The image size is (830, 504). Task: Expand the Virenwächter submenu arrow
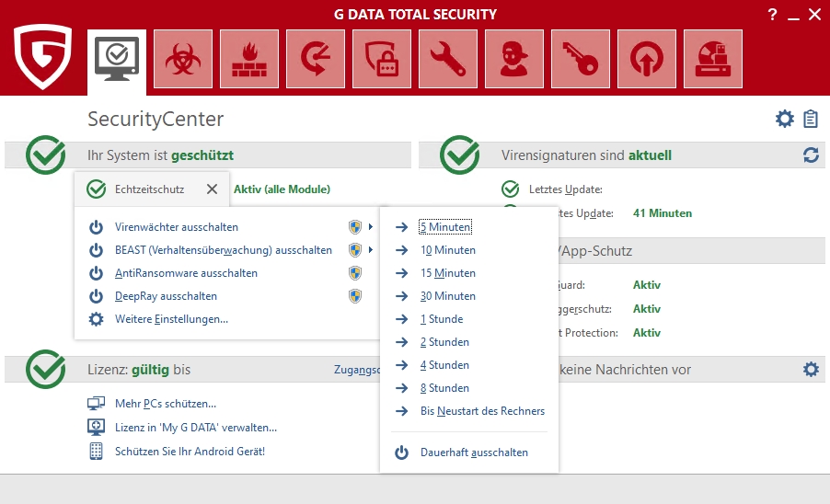371,227
